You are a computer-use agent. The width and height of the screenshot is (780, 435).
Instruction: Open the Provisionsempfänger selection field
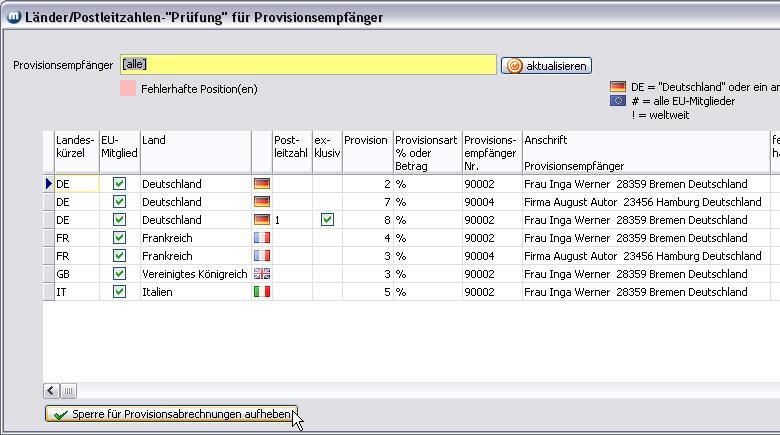click(x=308, y=65)
